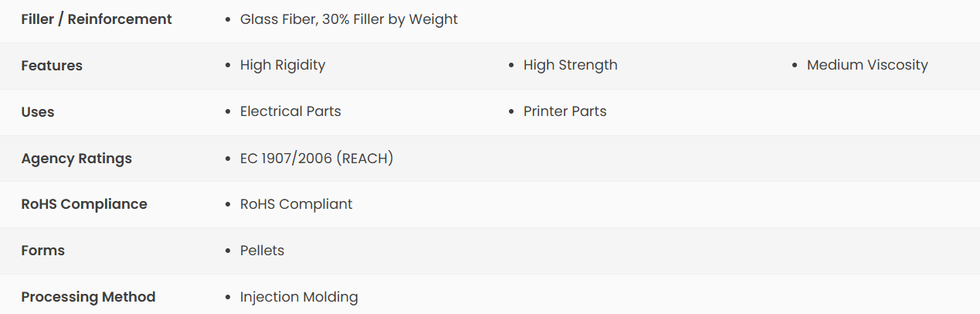Screen dimensions: 980x314
Task: Select the Electrical Parts entry
Action: 290,111
